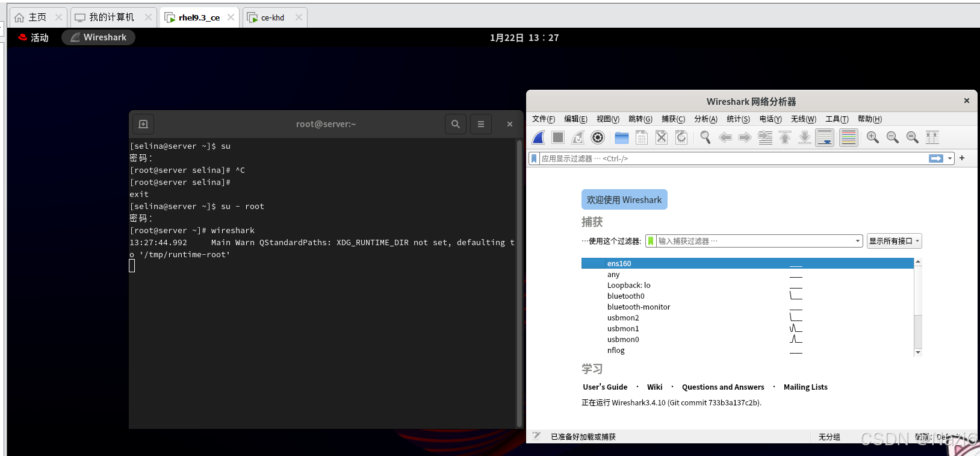Open new tab button in terminal window
The width and height of the screenshot is (980, 456).
pyautogui.click(x=143, y=124)
